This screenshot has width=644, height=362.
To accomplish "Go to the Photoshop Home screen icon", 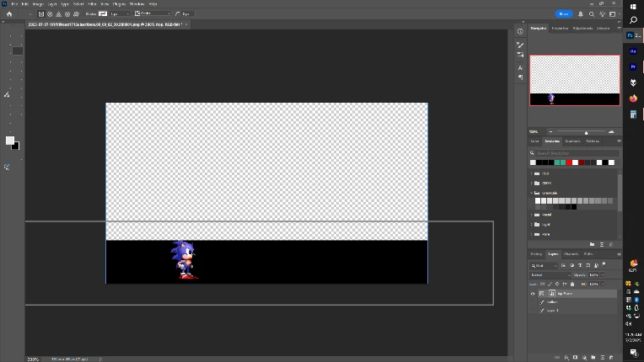I will click(9, 14).
